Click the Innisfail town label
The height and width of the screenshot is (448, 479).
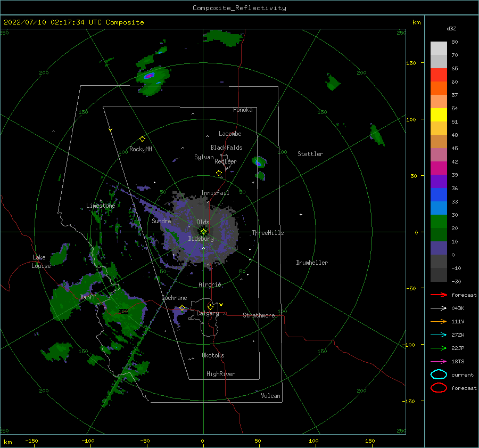215,193
